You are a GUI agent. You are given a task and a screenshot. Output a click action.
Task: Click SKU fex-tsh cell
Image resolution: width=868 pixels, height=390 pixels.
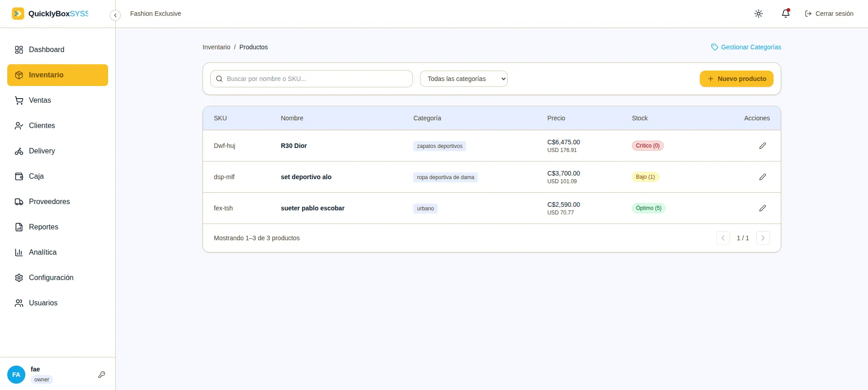pos(223,208)
